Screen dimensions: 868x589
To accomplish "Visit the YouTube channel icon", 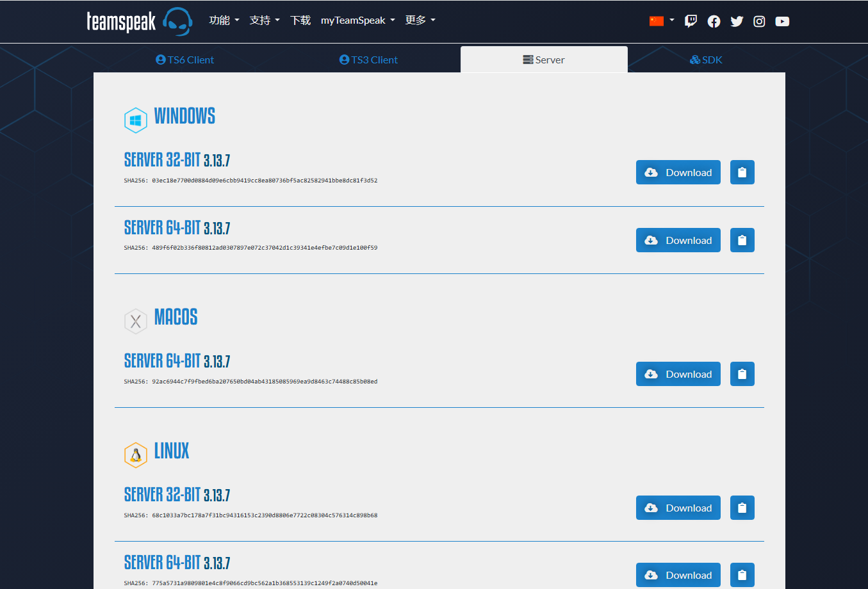I will (x=782, y=21).
